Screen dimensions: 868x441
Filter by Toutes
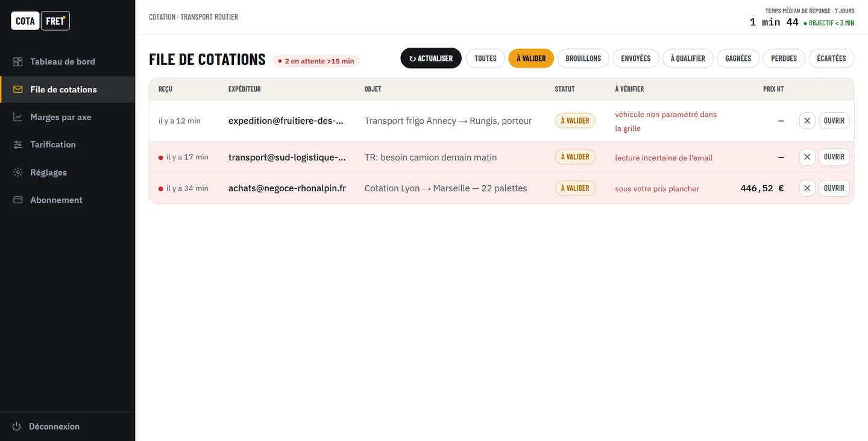pos(485,59)
